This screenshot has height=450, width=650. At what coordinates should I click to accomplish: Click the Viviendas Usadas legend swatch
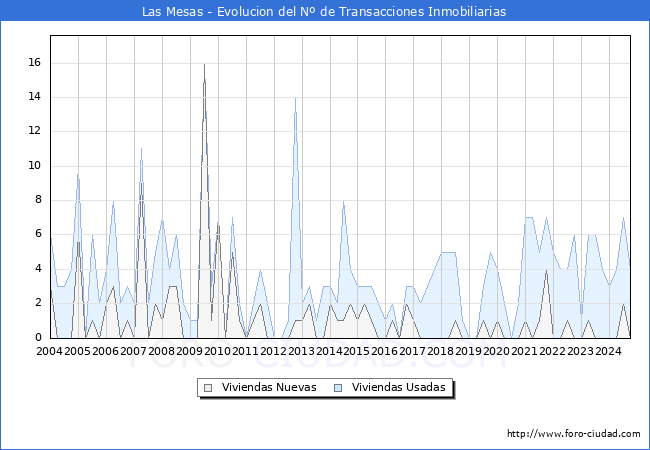click(x=338, y=388)
